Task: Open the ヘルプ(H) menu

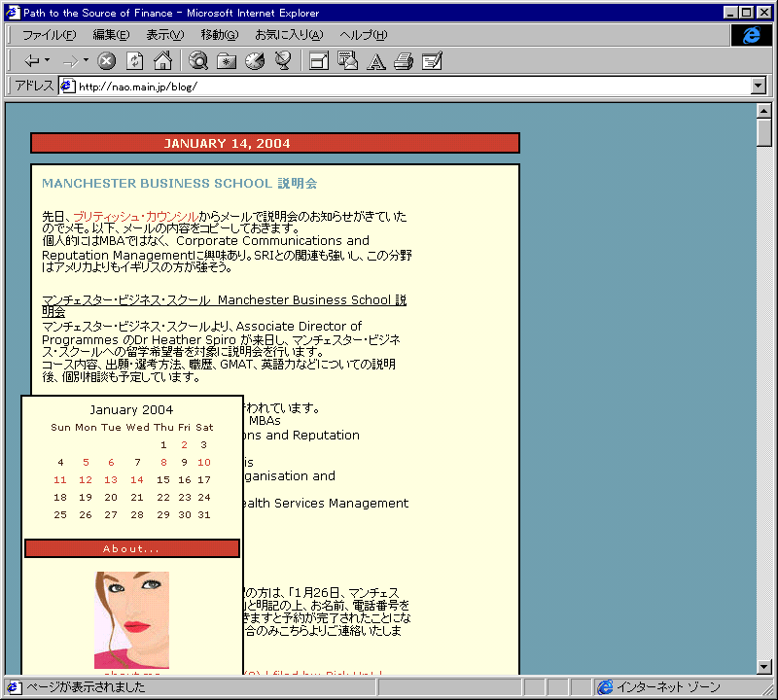Action: [x=363, y=35]
